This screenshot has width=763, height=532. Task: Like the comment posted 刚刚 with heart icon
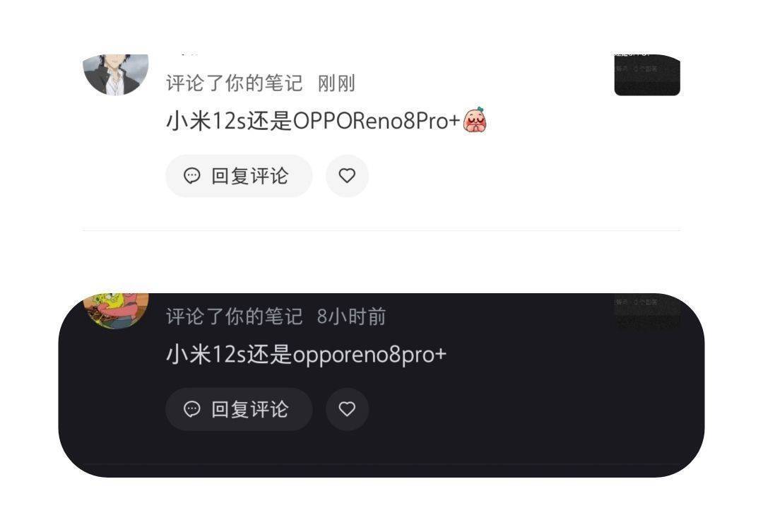pyautogui.click(x=347, y=176)
